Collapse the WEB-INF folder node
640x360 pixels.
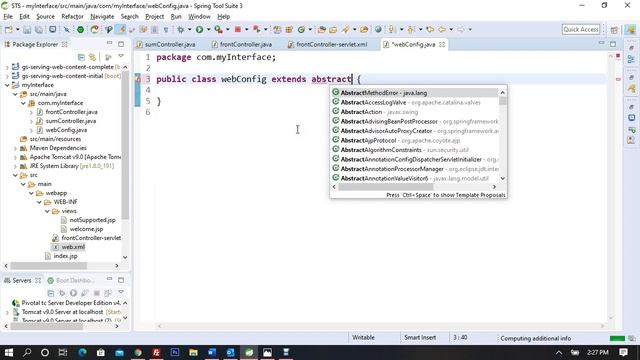40,202
